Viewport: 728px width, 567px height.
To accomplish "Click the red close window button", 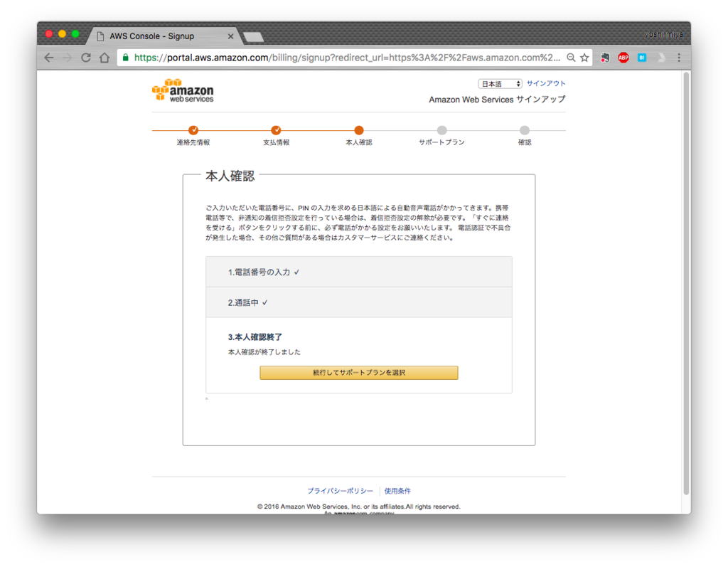I will tap(49, 34).
